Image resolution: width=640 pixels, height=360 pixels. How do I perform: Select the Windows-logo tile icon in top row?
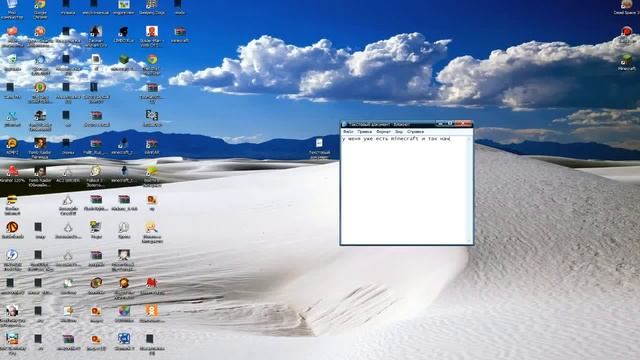click(x=124, y=5)
